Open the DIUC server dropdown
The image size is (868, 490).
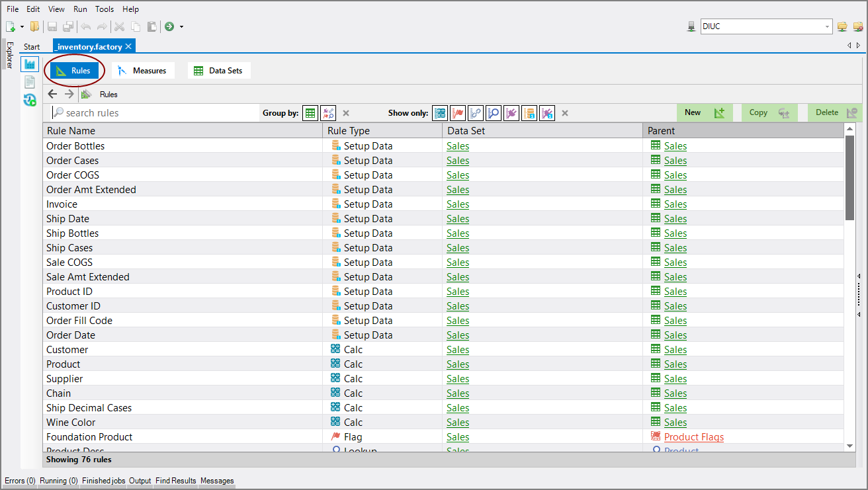point(828,26)
